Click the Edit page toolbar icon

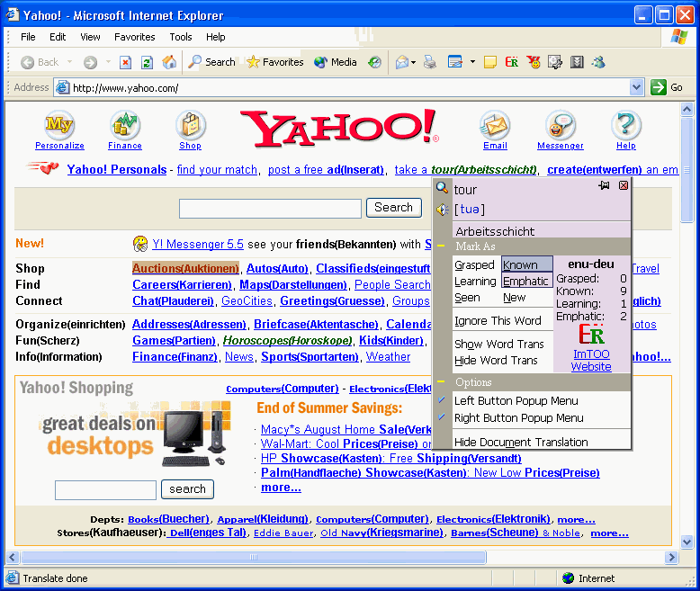tap(455, 62)
